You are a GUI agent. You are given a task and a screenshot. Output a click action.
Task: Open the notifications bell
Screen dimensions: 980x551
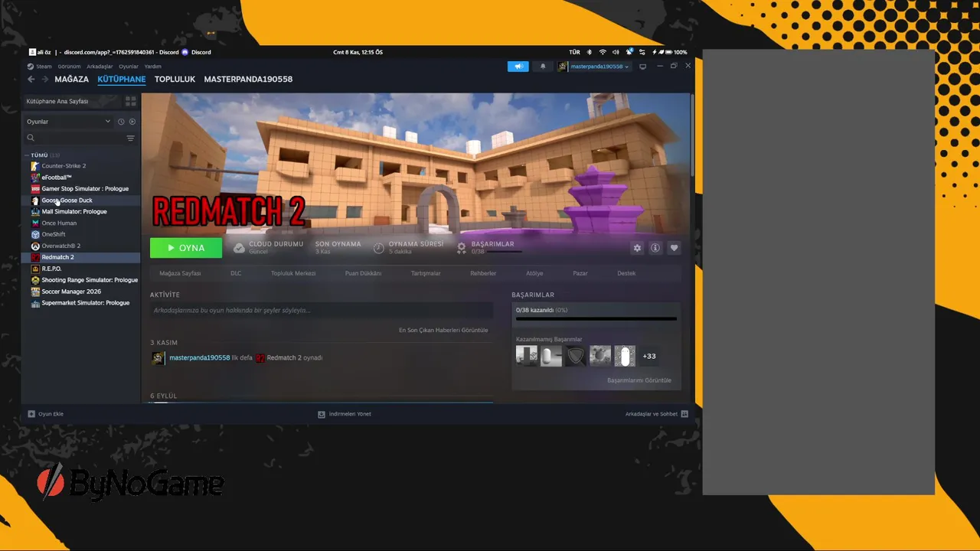543,67
